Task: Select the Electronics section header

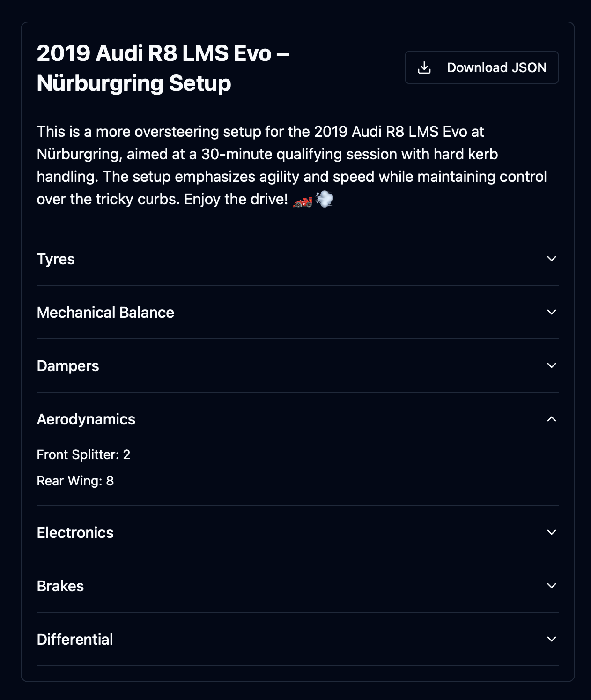Action: (75, 532)
